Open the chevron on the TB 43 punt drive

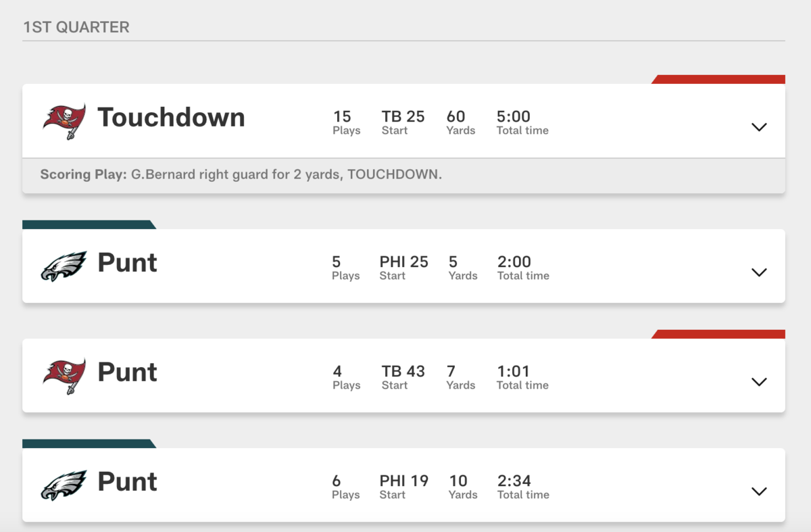click(759, 382)
